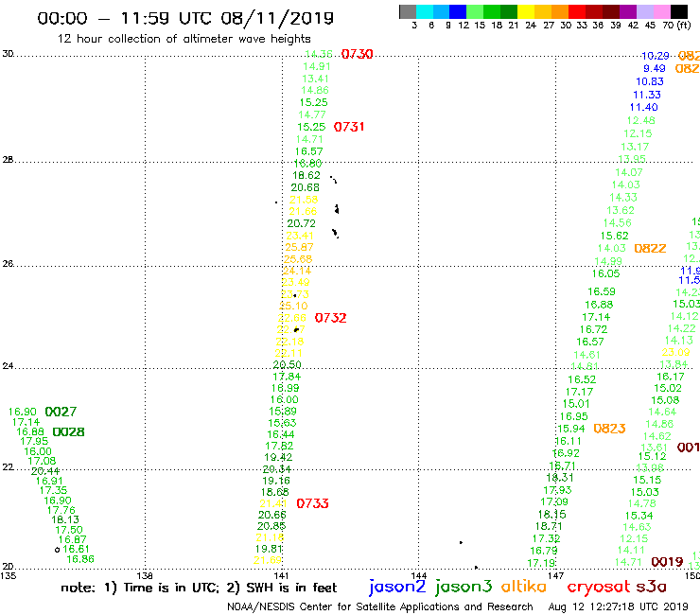
Task: Click the black swatch ending the legend
Action: pos(679,12)
